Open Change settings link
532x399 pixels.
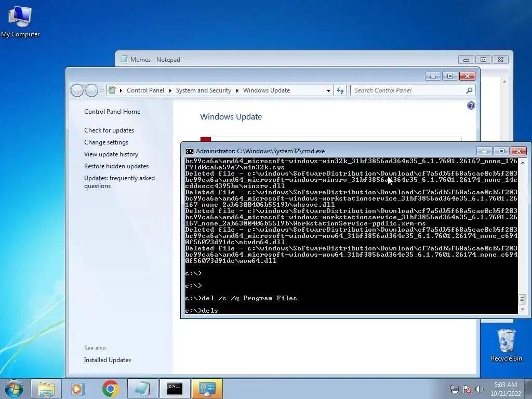[106, 142]
